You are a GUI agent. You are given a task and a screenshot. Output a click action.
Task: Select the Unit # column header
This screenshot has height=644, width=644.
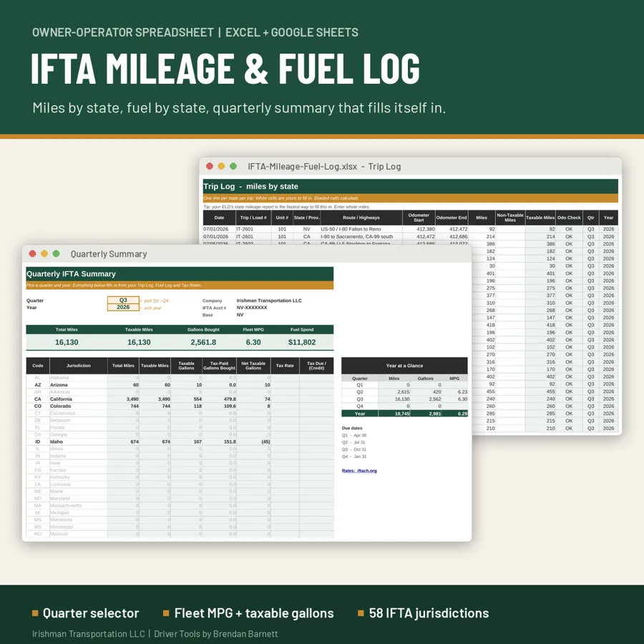point(282,218)
